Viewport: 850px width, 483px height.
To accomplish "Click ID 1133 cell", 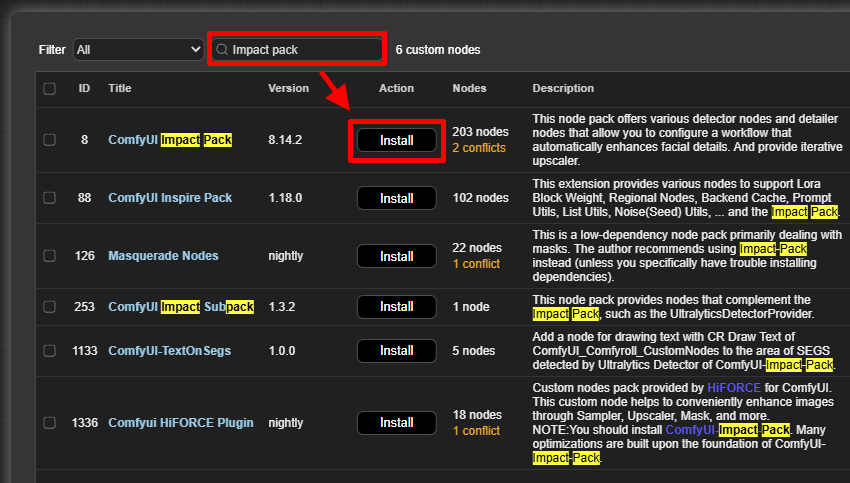I will point(85,351).
